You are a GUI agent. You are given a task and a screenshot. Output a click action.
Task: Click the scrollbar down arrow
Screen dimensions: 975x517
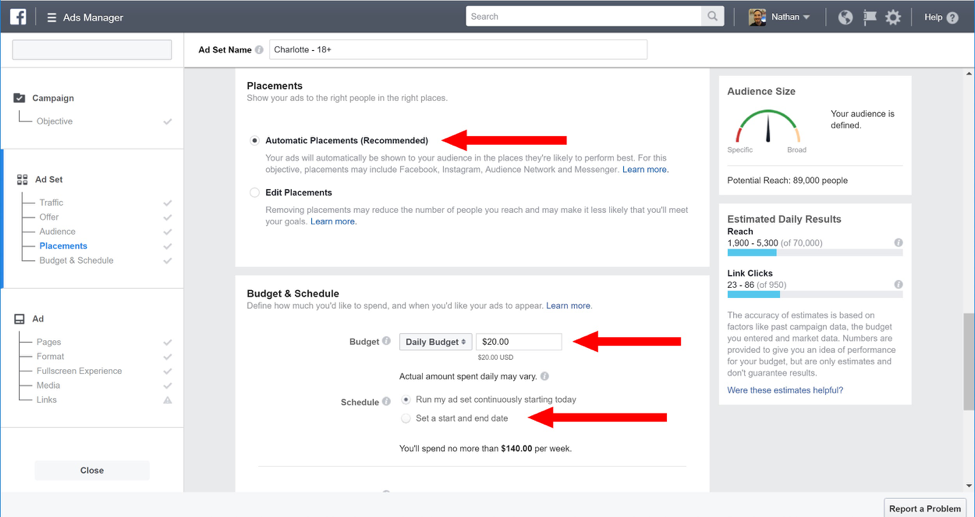tap(969, 485)
